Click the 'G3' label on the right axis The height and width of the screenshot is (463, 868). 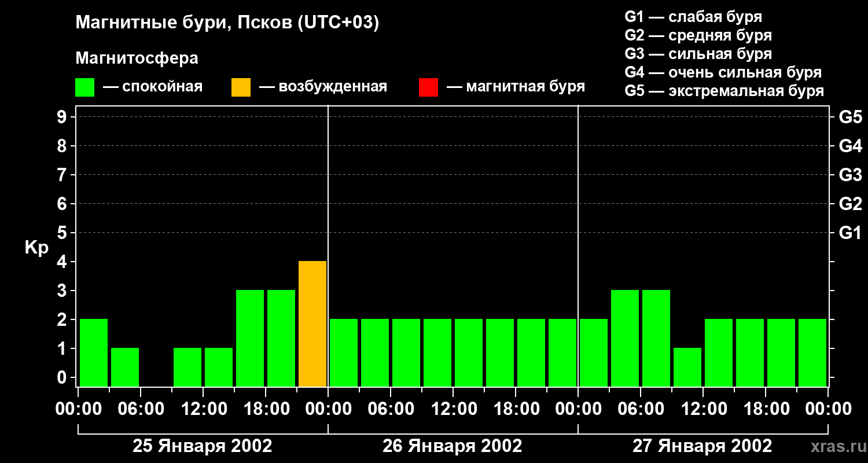pos(851,175)
